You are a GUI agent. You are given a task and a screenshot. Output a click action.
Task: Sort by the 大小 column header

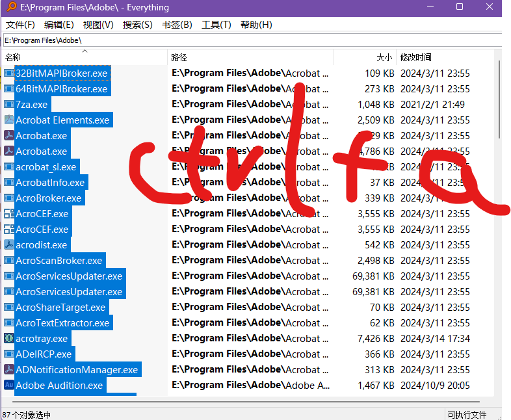pos(365,57)
